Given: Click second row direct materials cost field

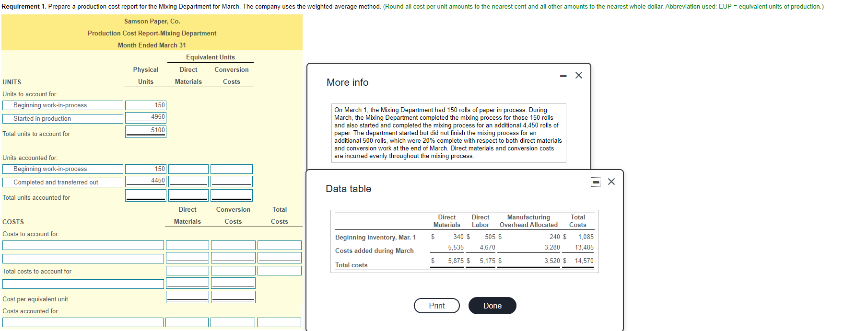Looking at the screenshot, I should point(188,258).
